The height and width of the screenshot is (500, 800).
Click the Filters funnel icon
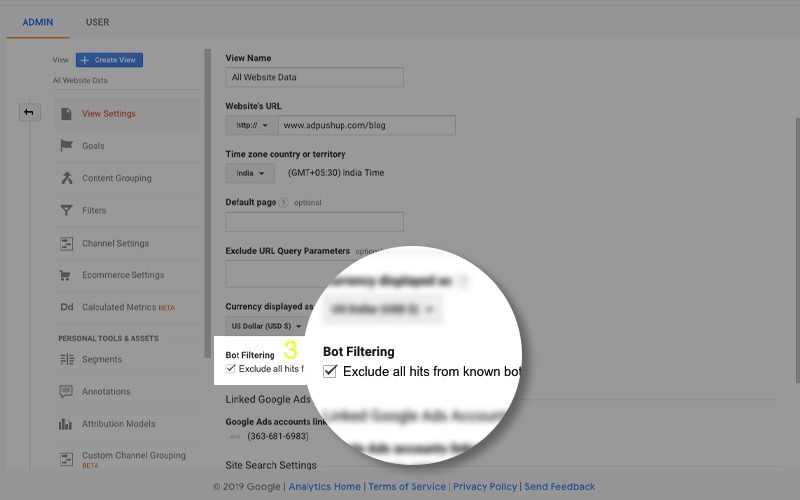coord(67,211)
